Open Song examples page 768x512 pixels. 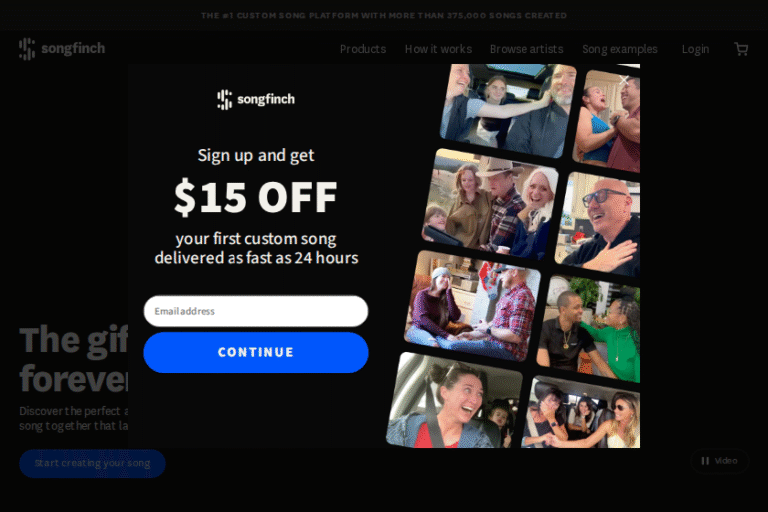[620, 49]
